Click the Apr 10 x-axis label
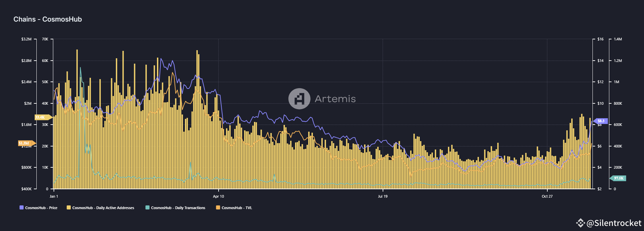The width and height of the screenshot is (644, 231). tap(218, 196)
